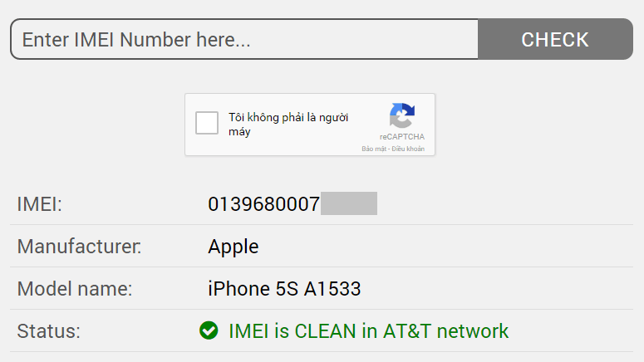Click the A1533 model number
Screen dimensions: 644x362
tap(332, 289)
